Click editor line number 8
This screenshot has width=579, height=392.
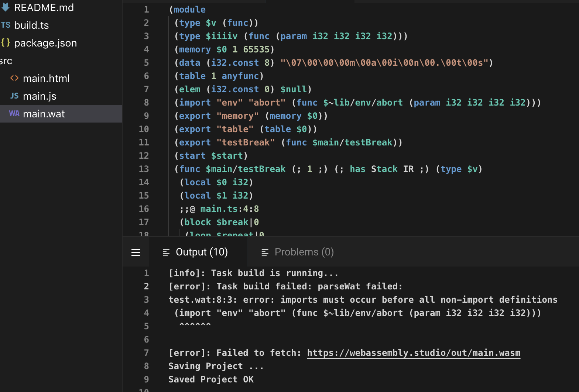pyautogui.click(x=146, y=103)
